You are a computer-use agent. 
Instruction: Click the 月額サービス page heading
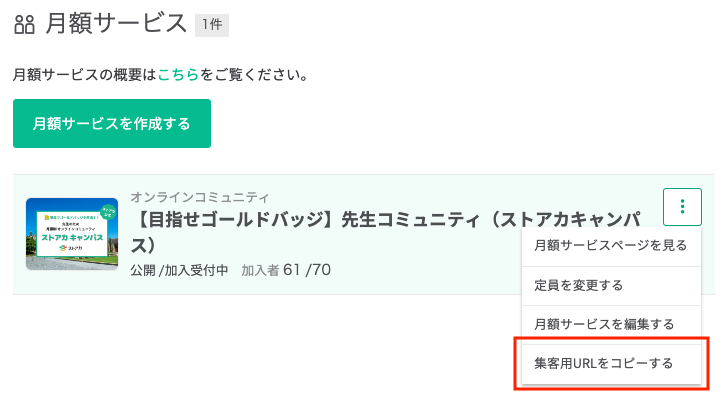[116, 24]
